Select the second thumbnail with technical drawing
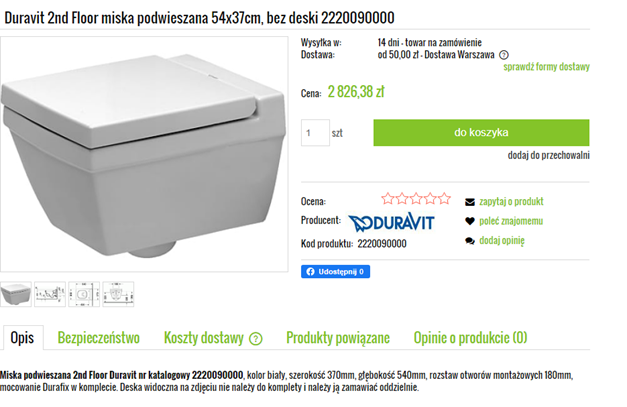Viewport: 627px width, 407px height. click(50, 294)
